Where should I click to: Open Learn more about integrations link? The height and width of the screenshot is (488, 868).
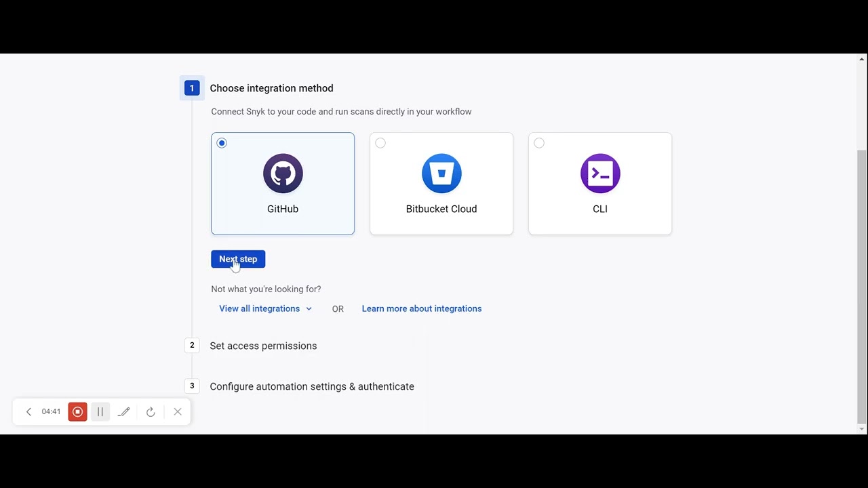tap(422, 308)
